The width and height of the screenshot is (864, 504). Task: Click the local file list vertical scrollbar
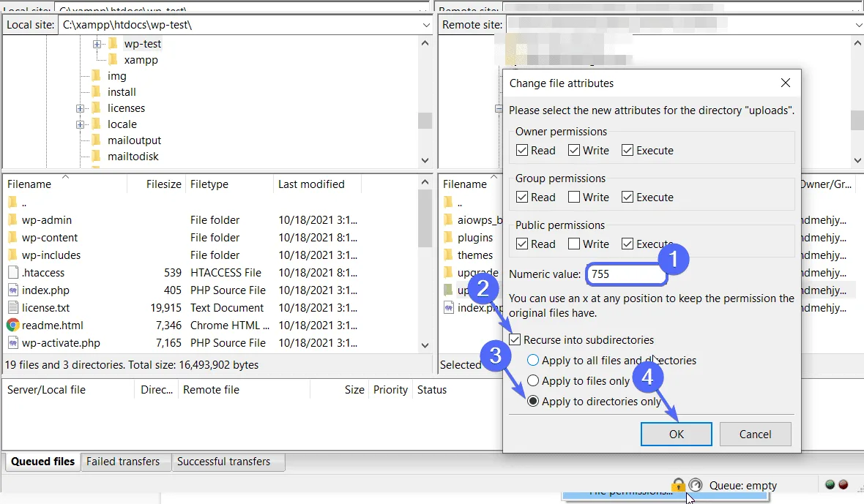425,263
